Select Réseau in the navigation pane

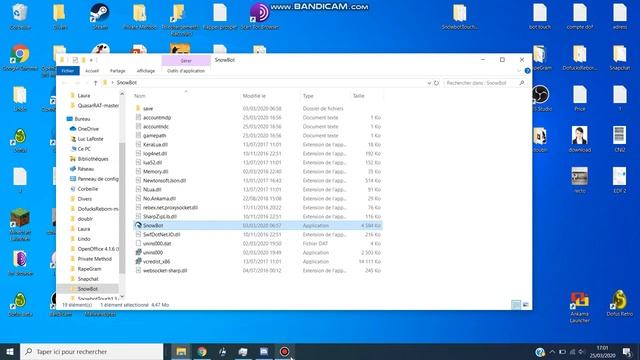pyautogui.click(x=85, y=169)
